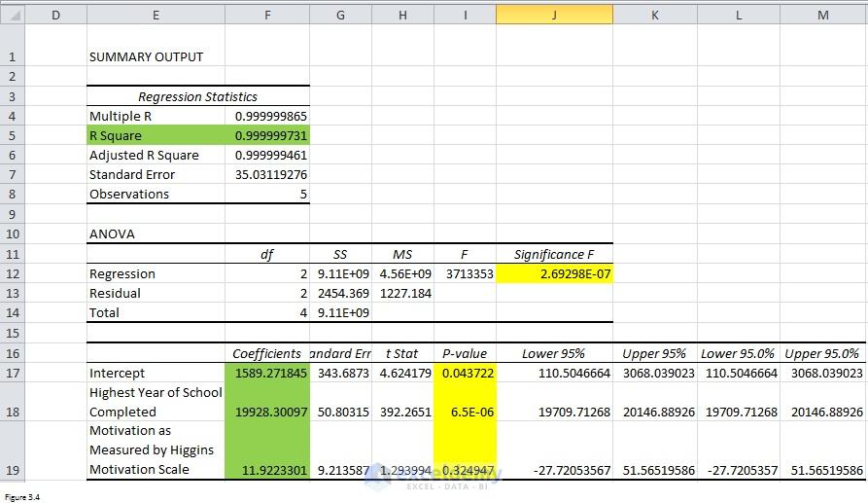This screenshot has height=503, width=868.
Task: Click the ANOVA heading cell
Action: tap(156, 234)
